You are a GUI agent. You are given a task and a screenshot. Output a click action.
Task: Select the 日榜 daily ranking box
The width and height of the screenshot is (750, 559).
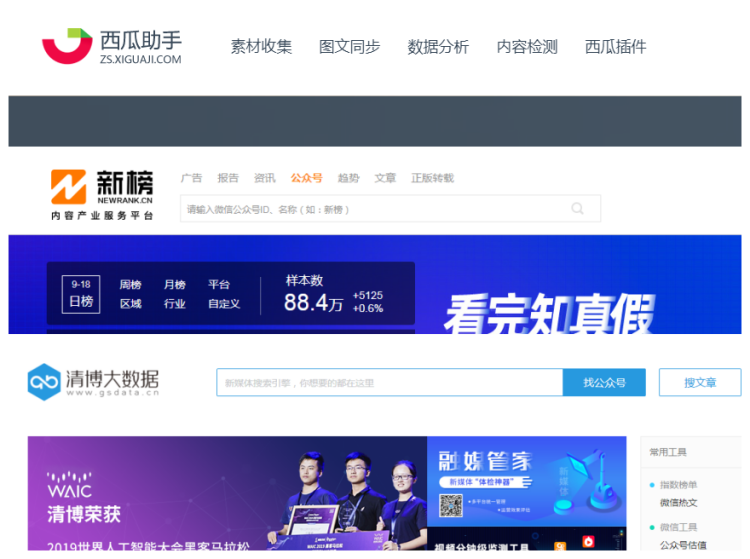point(81,294)
